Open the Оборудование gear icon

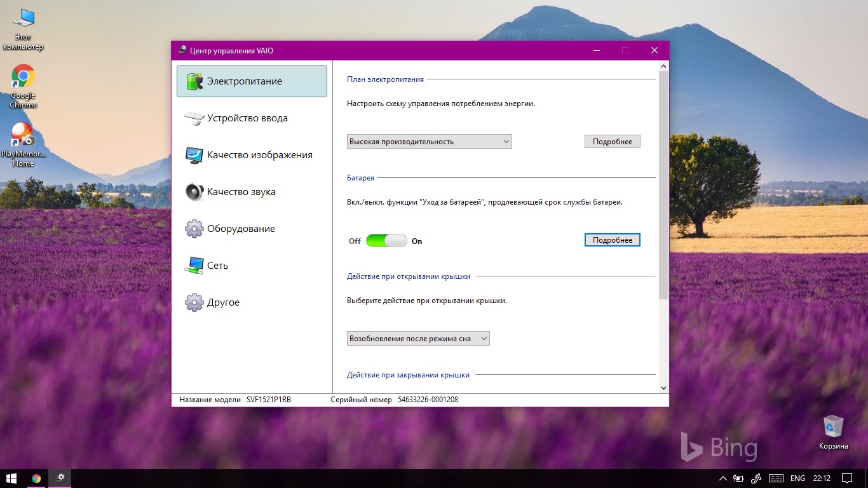click(x=194, y=229)
